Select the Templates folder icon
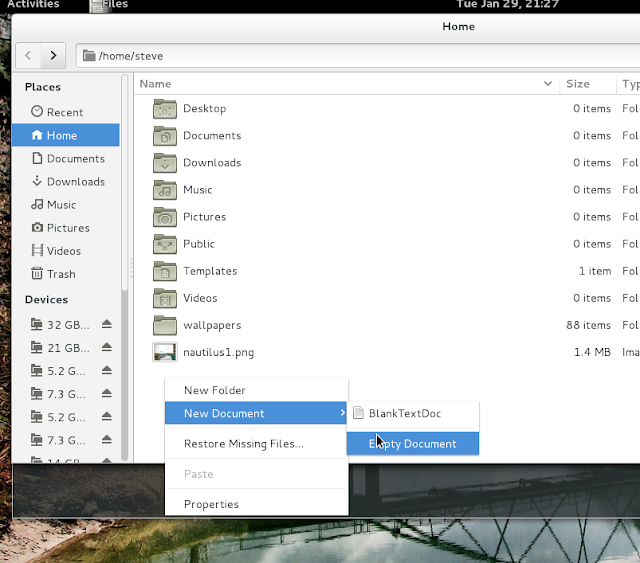 tap(165, 271)
